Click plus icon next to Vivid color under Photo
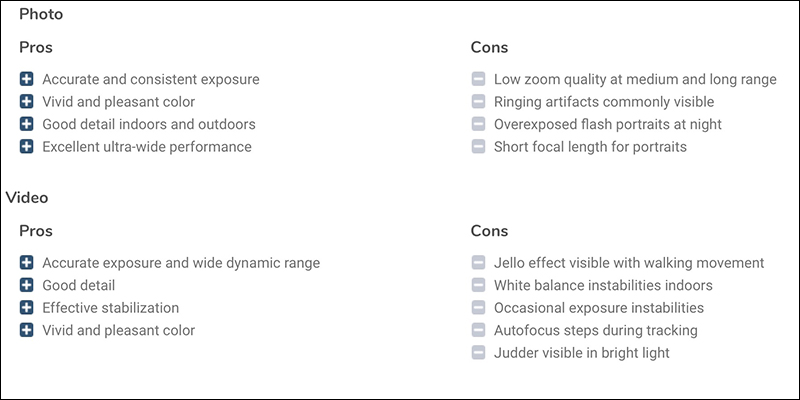800x400 pixels. click(27, 102)
